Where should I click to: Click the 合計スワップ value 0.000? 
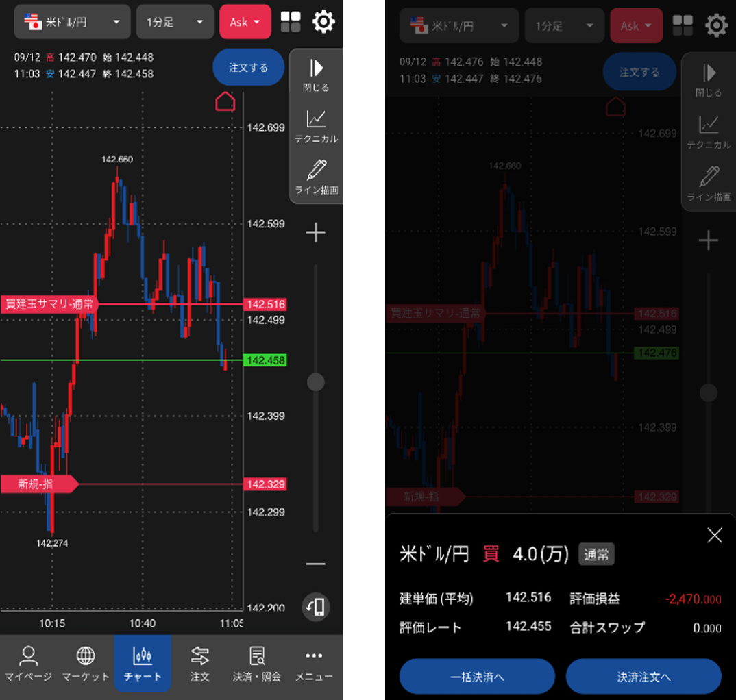click(707, 628)
